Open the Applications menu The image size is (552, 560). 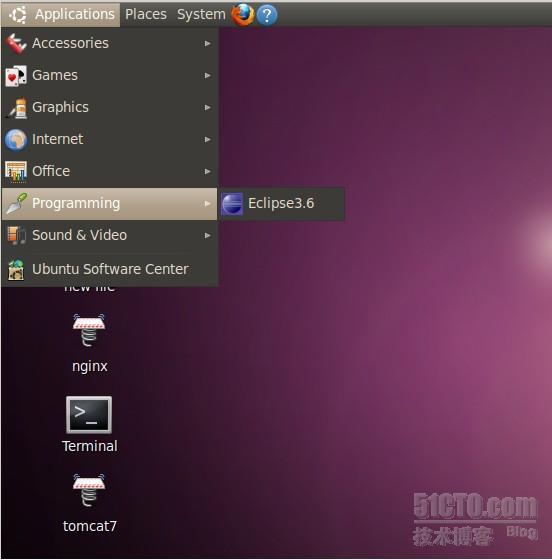coord(61,15)
